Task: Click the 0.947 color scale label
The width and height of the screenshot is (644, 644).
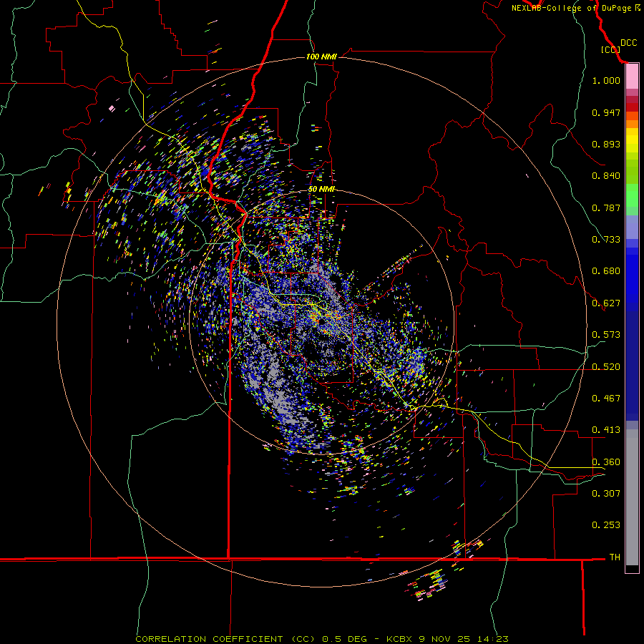Action: [606, 112]
